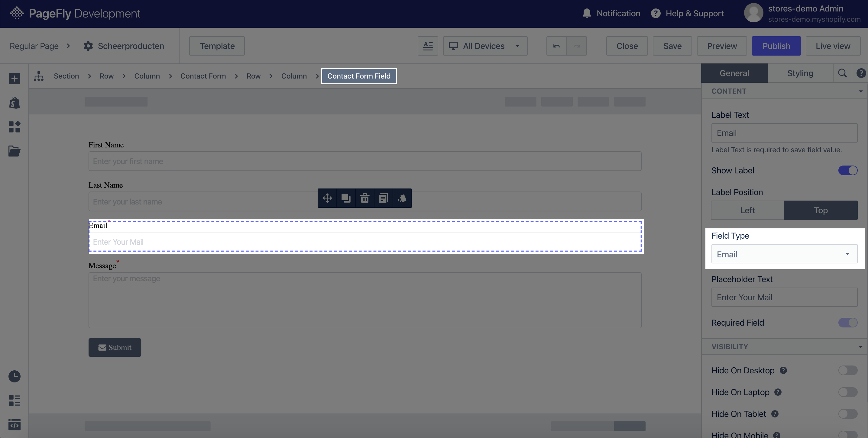868x438 pixels.
Task: Select Contact Form in breadcrumb
Action: [203, 76]
